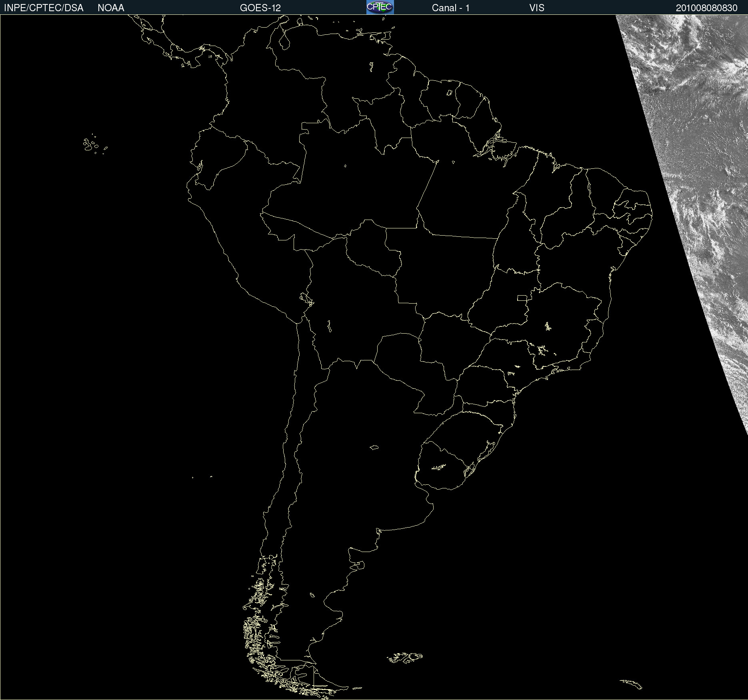
Task: Click the 201008080830 timestamp
Action: [706, 8]
